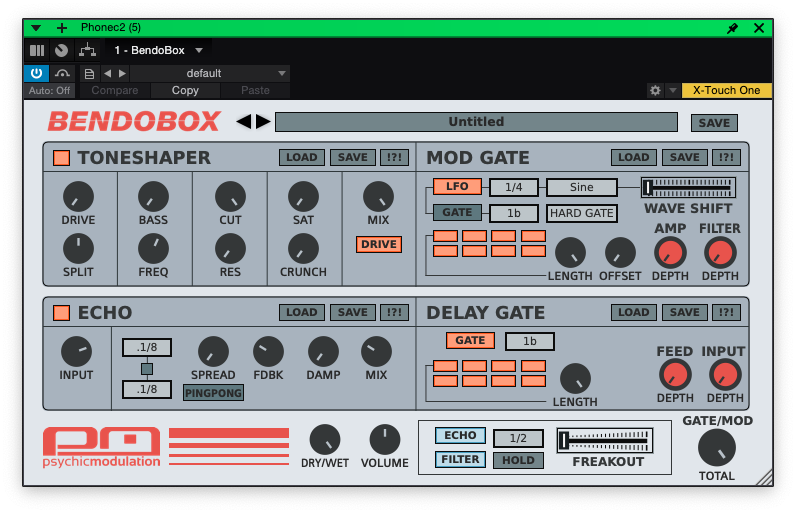The image size is (796, 513).
Task: Toggle the PINGPONG button
Action: [213, 393]
